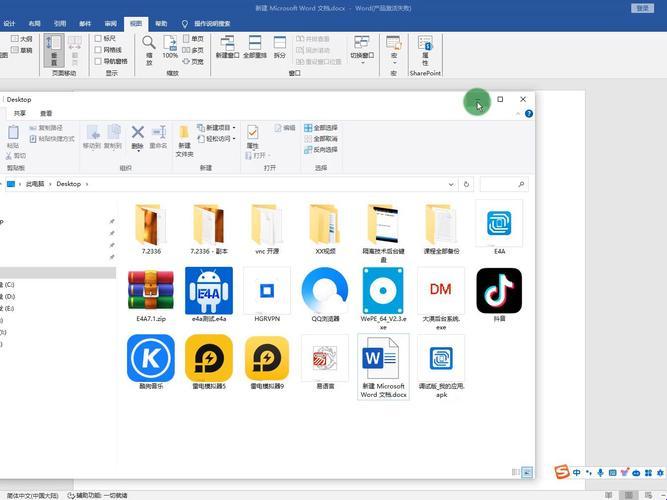The image size is (667, 500).
Task: Open the 邮件 Mailings tab in Word
Action: tap(85, 24)
